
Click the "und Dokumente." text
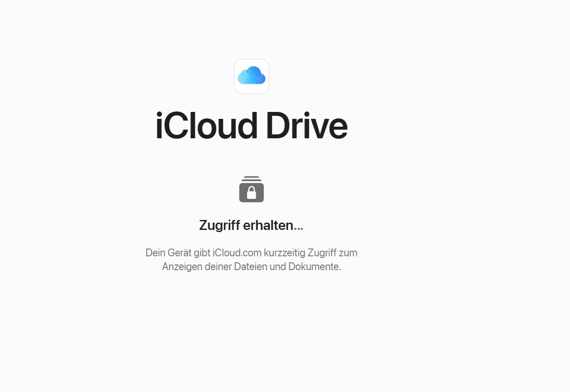[x=305, y=267]
